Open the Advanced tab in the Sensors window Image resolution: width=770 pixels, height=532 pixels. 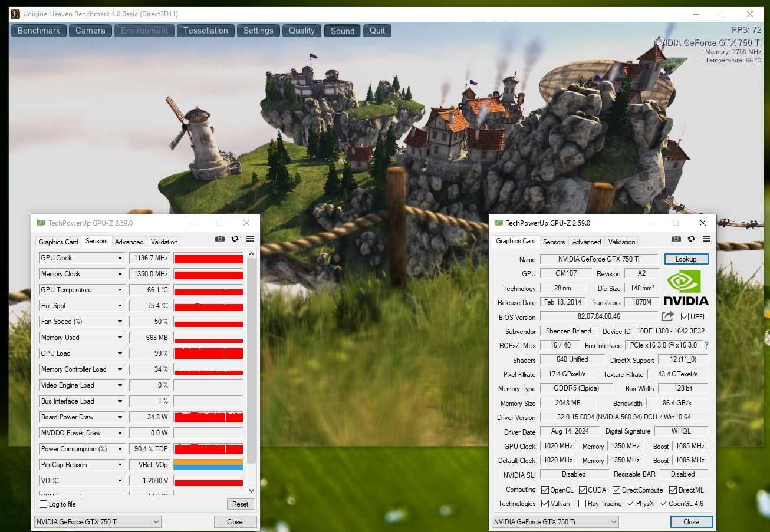(x=129, y=242)
